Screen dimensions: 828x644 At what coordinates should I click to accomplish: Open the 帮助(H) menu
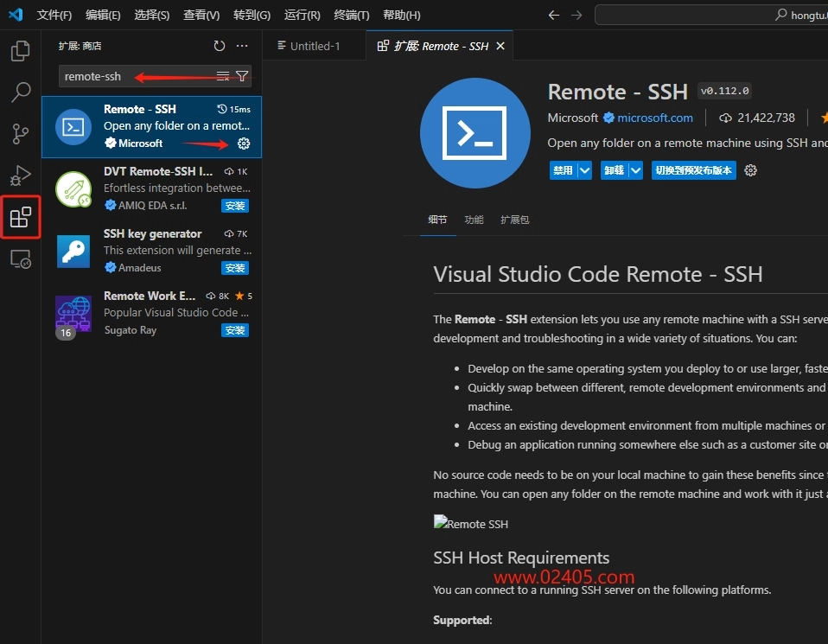[402, 15]
